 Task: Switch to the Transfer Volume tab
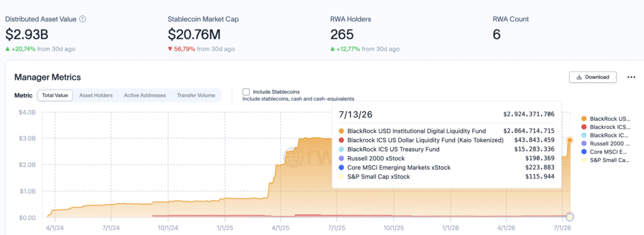(x=196, y=95)
